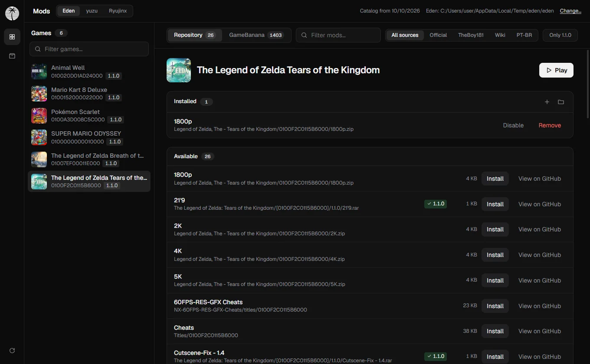Image resolution: width=590 pixels, height=364 pixels.
Task: Toggle the Only 1.1.0 filter
Action: (x=560, y=35)
